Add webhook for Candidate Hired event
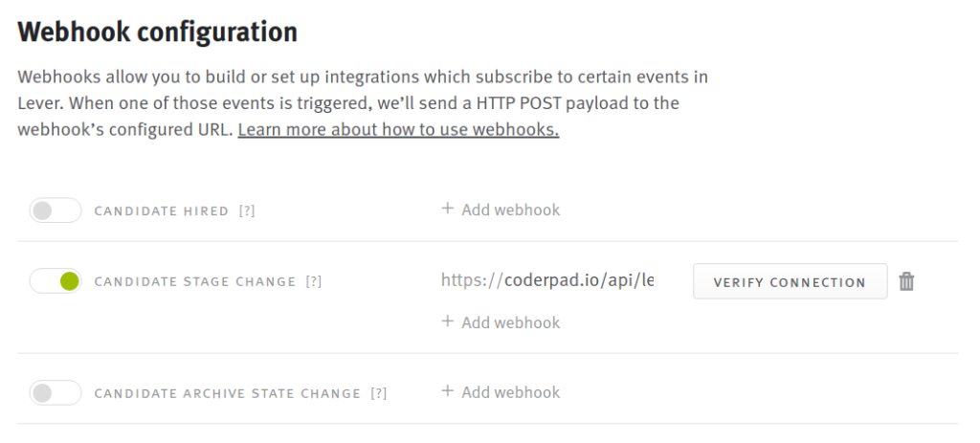This screenshot has height=443, width=980. 501,210
